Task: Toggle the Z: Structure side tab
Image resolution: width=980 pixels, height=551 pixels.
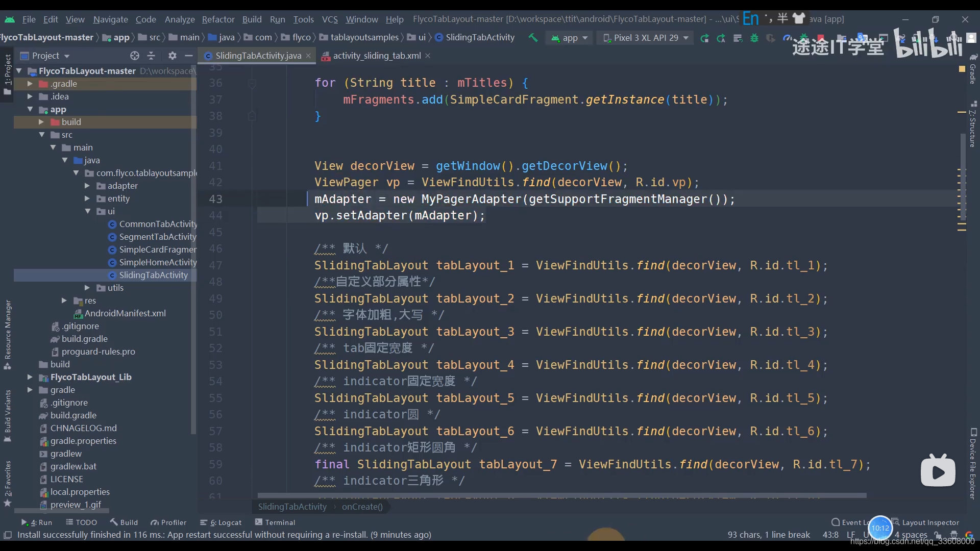Action: 973,124
